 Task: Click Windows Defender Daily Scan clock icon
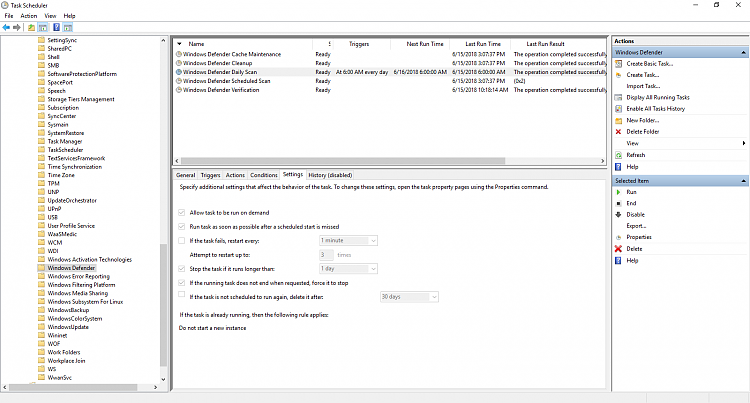coord(179,72)
